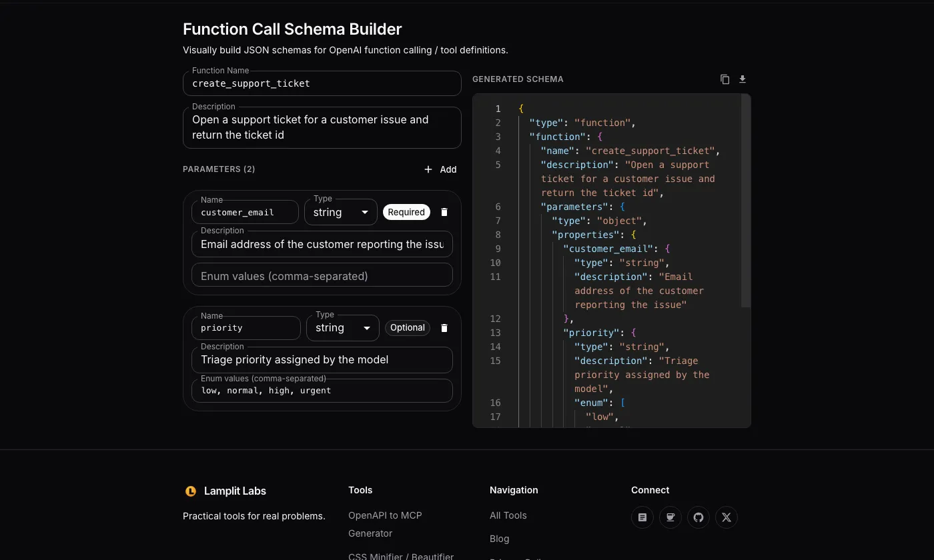The width and height of the screenshot is (934, 560).
Task: Copy the generated schema to clipboard
Action: 725,79
